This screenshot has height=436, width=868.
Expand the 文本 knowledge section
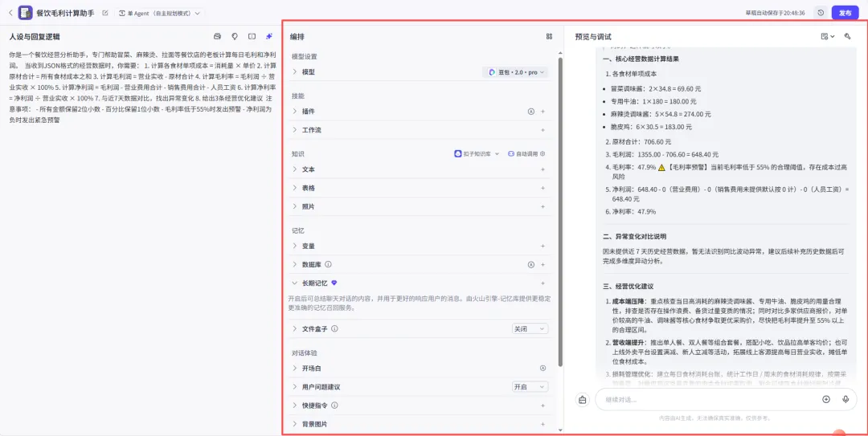(295, 169)
